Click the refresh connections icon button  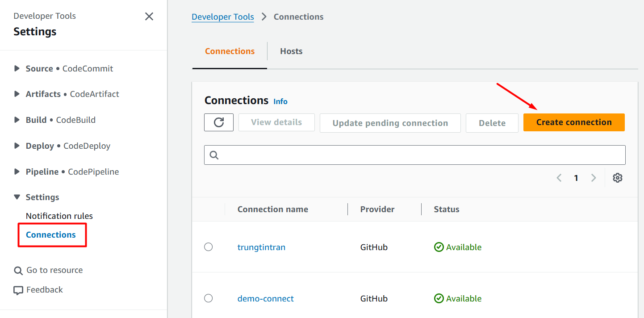point(219,122)
